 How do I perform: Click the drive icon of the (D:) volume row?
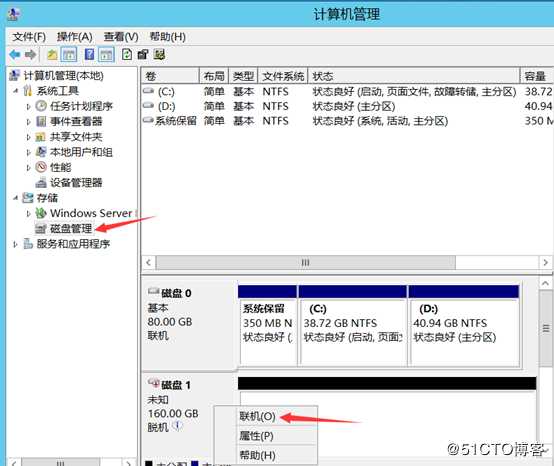148,105
